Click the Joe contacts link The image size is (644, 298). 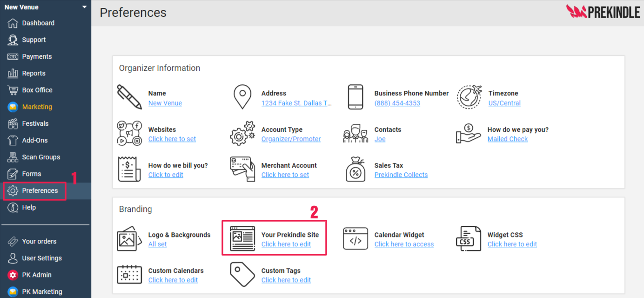pos(380,139)
